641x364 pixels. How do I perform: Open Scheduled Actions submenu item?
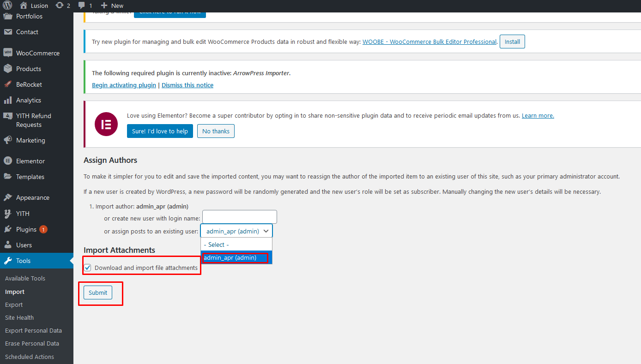[30, 357]
